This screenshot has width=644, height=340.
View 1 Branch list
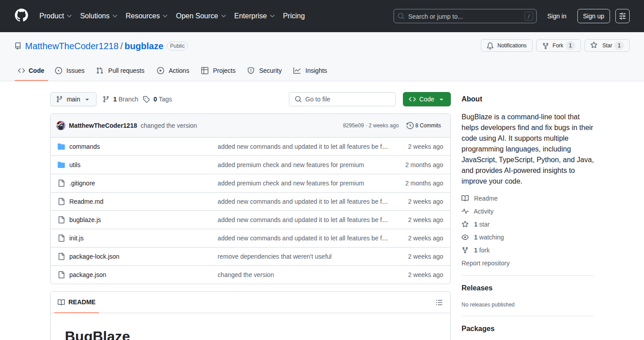point(120,99)
